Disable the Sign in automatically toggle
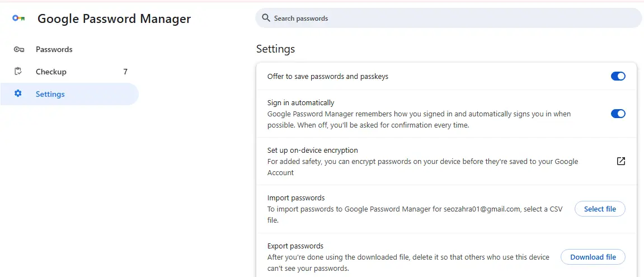 tap(618, 114)
